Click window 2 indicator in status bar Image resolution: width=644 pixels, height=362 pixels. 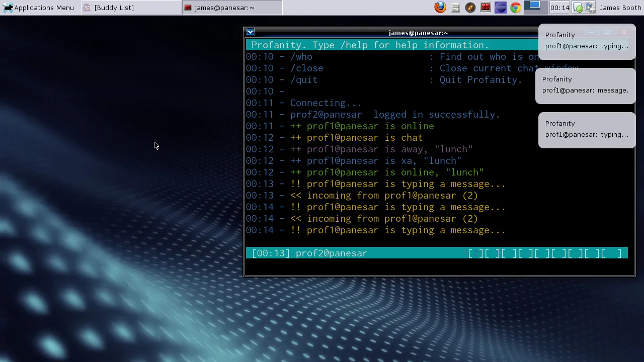tap(475, 253)
